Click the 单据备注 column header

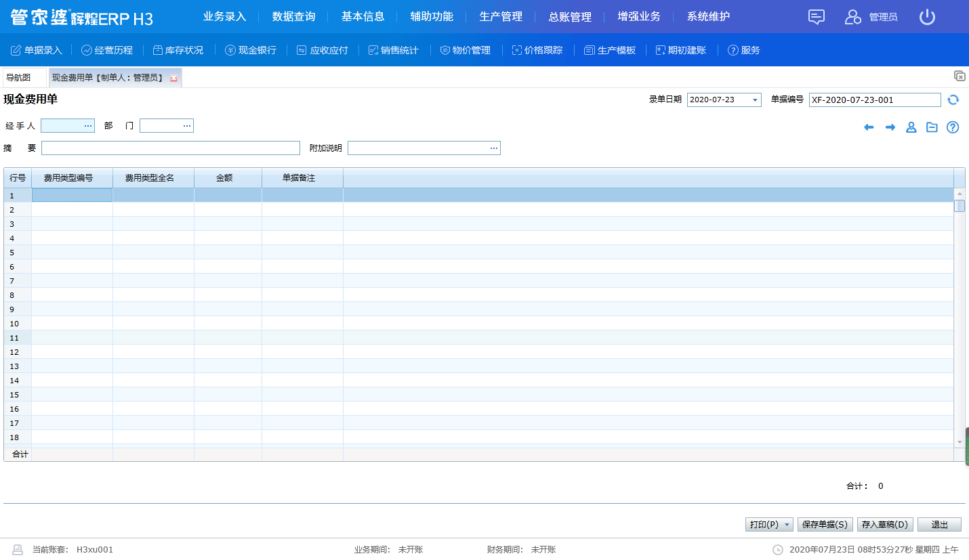click(x=302, y=178)
